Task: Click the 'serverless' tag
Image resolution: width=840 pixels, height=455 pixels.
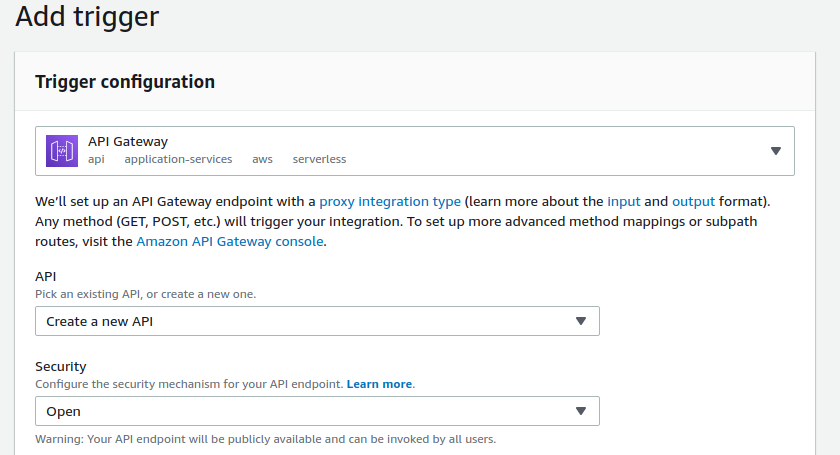Action: coord(319,159)
